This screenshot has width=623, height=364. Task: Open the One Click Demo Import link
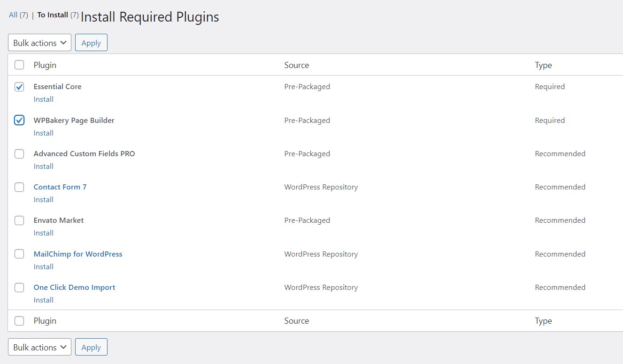pos(74,287)
